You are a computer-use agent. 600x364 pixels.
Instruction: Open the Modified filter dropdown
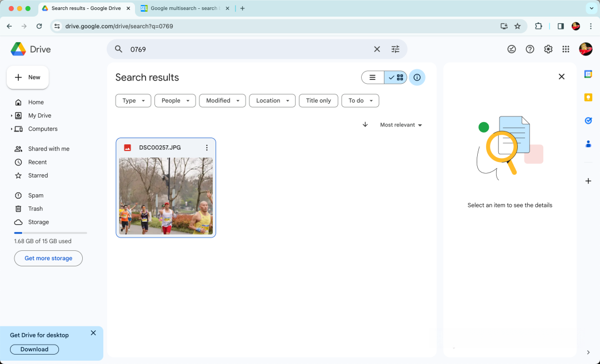pyautogui.click(x=222, y=100)
